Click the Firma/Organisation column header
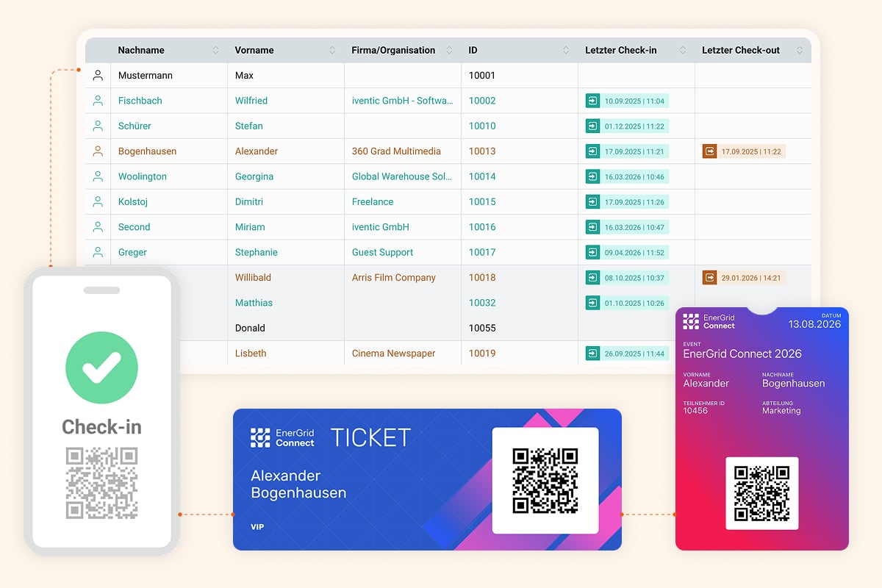This screenshot has width=882, height=588. [393, 51]
